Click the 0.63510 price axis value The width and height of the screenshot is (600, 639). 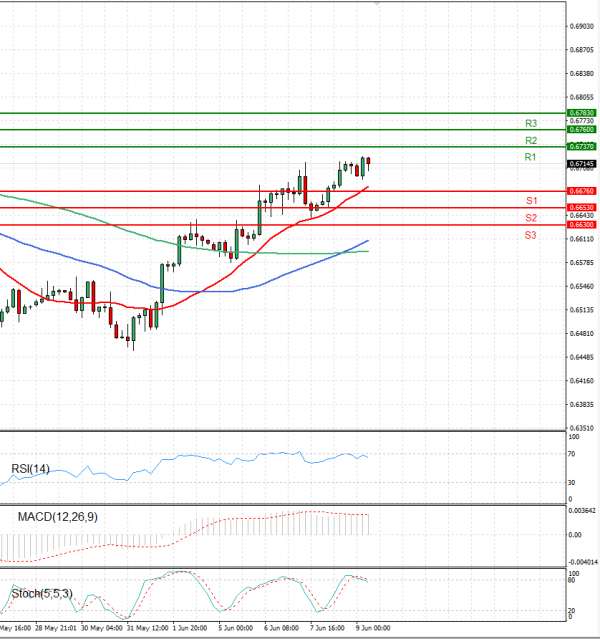coord(582,428)
